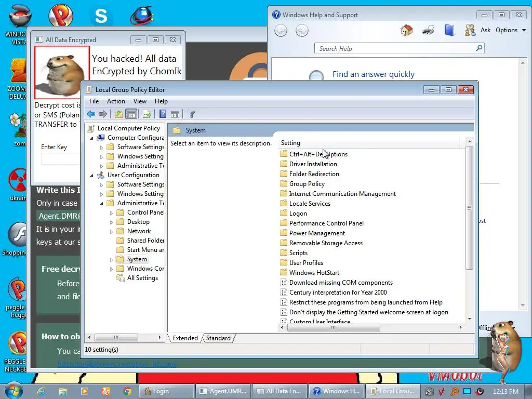Viewport: 532px width, 399px height.
Task: Select Local Computer Policy root node
Action: pyautogui.click(x=129, y=128)
